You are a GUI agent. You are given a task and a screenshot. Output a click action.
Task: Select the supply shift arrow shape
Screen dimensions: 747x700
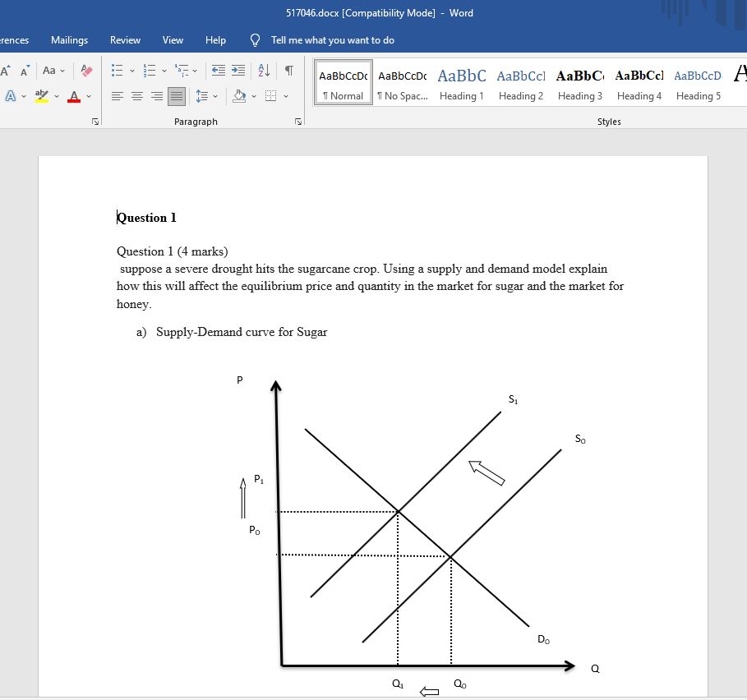coord(486,473)
